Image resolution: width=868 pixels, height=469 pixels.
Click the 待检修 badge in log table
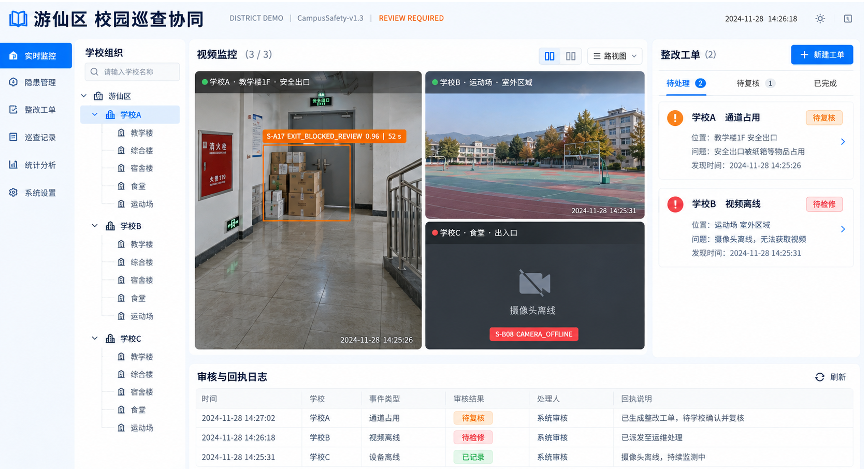[x=473, y=437]
